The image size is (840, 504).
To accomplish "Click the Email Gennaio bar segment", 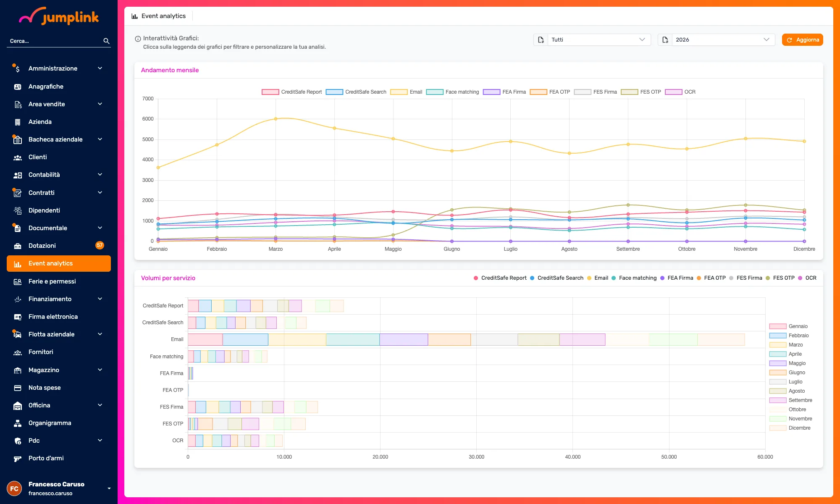I will tap(205, 339).
